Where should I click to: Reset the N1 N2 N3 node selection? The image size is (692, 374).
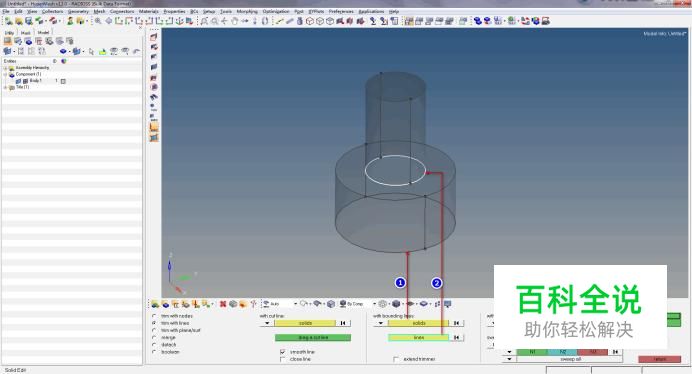(x=615, y=352)
